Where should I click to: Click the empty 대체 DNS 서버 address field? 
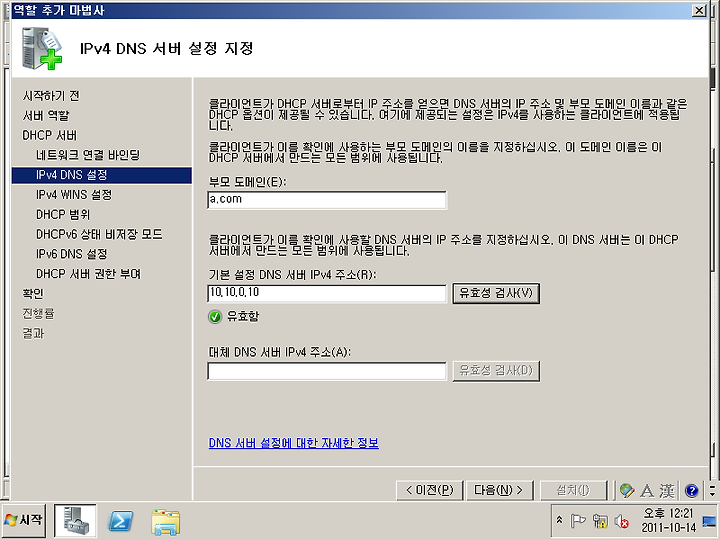326,371
